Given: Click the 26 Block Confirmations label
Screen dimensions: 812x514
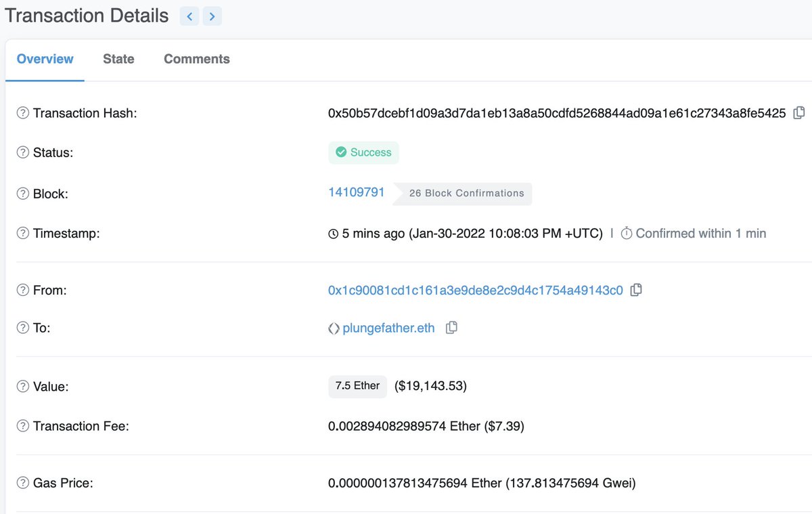Looking at the screenshot, I should point(466,194).
